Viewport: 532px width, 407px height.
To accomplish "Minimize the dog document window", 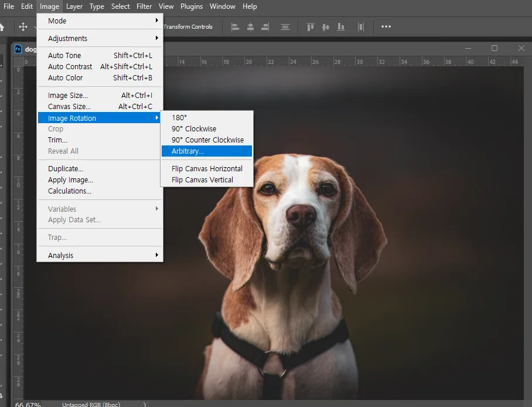I will 468,48.
